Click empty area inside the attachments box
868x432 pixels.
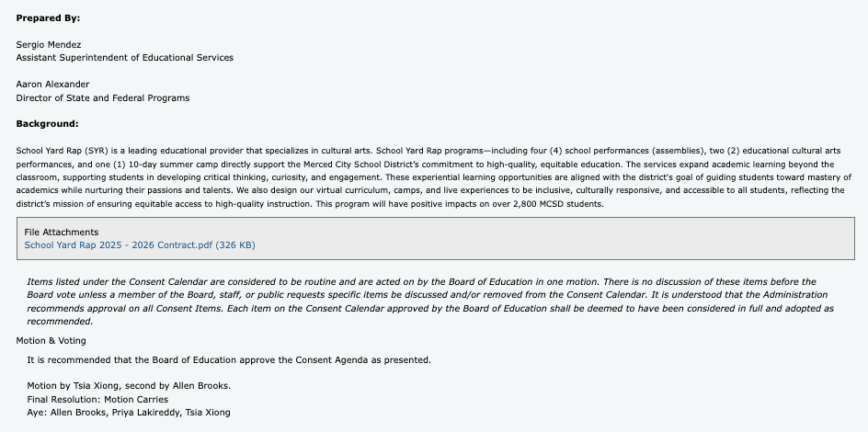(x=552, y=239)
